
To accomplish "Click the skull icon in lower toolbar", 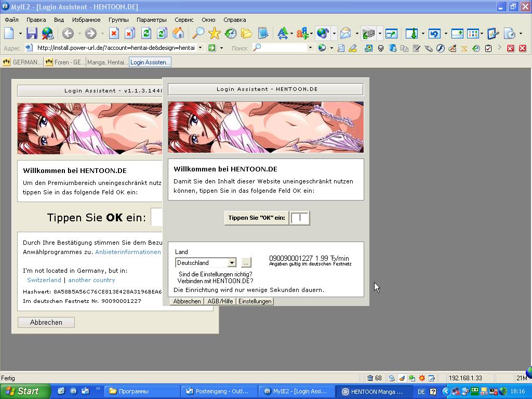I will (x=381, y=48).
